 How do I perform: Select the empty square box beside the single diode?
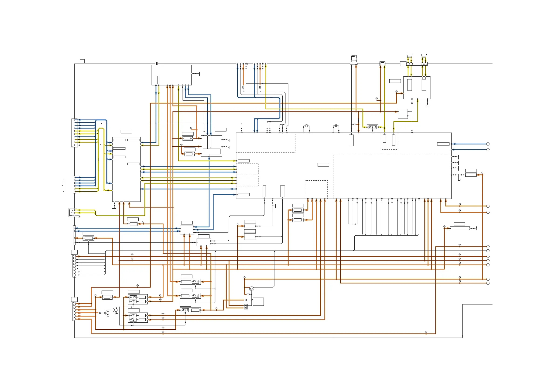pyautogui.click(x=258, y=302)
